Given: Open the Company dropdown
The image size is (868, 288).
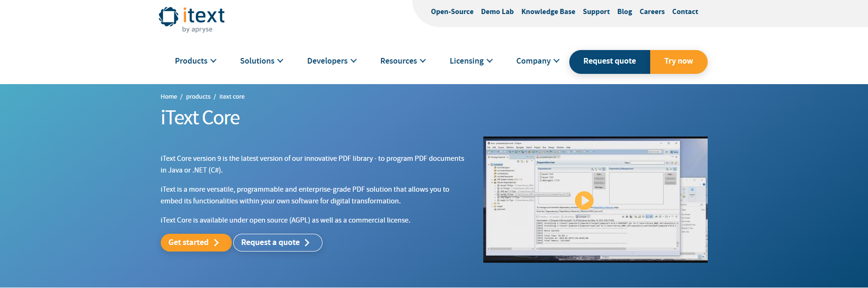Looking at the screenshot, I should tap(538, 61).
